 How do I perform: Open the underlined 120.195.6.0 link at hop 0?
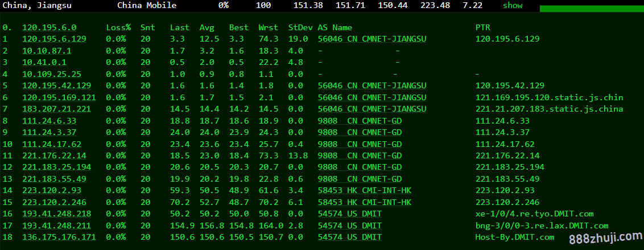49,27
